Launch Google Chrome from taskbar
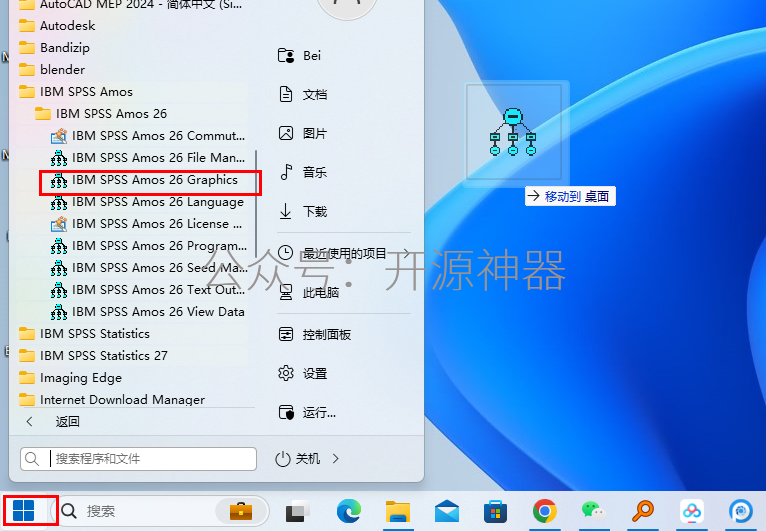The height and width of the screenshot is (531, 766). pos(545,511)
